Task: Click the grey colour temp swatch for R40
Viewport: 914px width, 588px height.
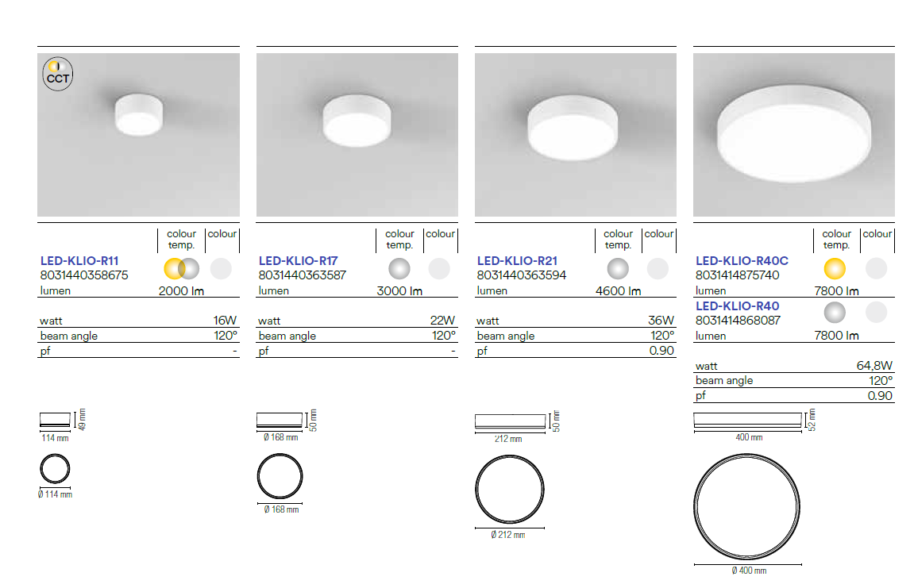Action: coord(835,313)
